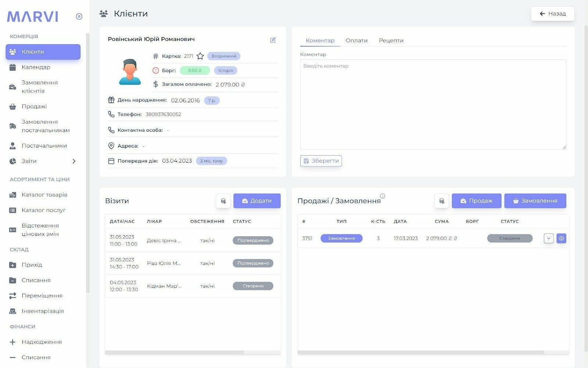Screen dimensions: 588x368
Task: Click into the Коментар text area
Action: 433,105
